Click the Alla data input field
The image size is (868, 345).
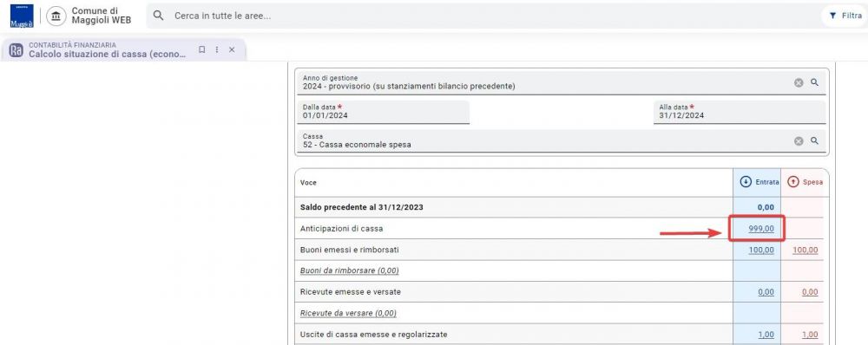740,112
